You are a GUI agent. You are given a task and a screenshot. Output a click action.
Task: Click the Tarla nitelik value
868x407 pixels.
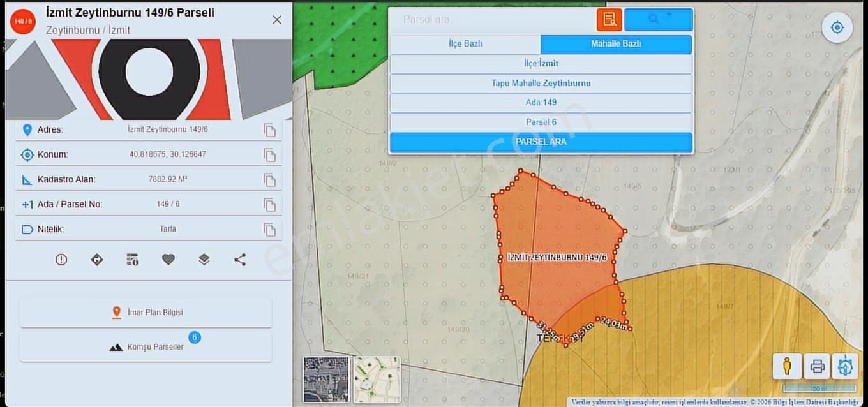168,229
